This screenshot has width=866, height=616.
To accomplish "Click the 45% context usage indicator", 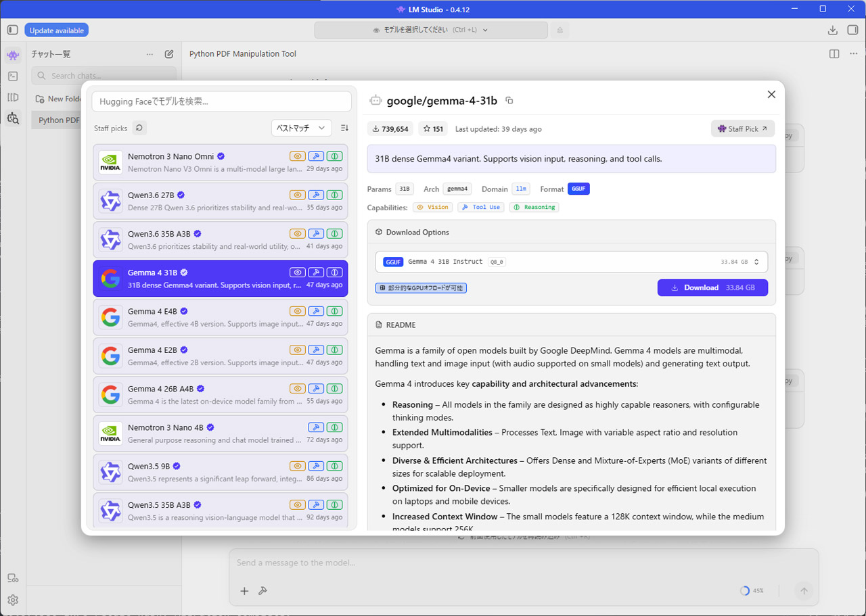I will click(752, 591).
